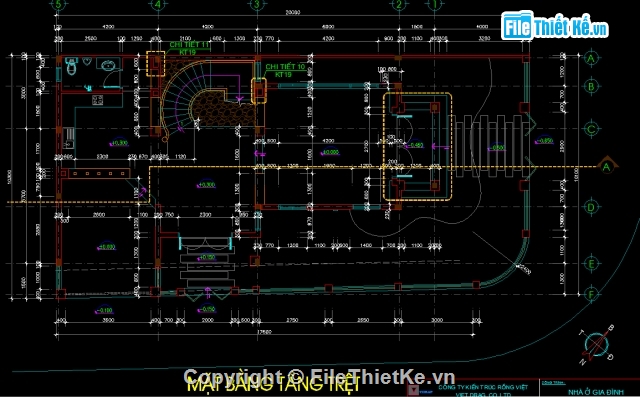Click the '+0.600' level marker
Screen dimensions: 640x397
point(106,247)
